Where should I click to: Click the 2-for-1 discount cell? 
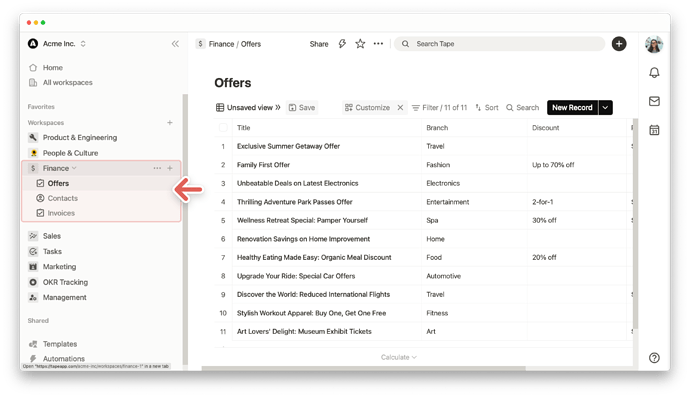pos(576,202)
